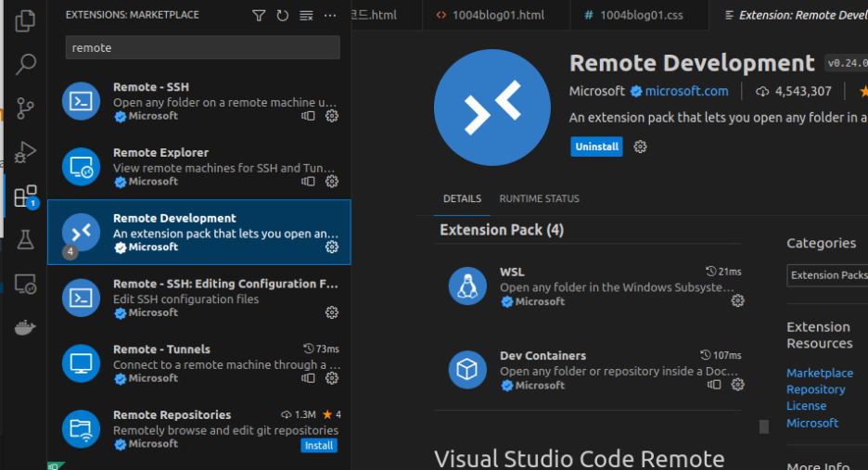Select Remote - SSH: Editing Configuration entry
Screen dimensions: 868x470
pos(199,298)
